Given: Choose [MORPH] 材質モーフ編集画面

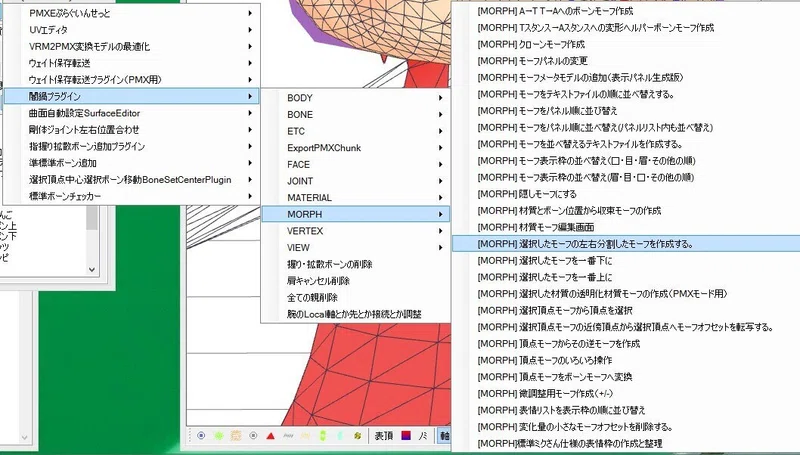Looking at the screenshot, I should [x=626, y=228].
